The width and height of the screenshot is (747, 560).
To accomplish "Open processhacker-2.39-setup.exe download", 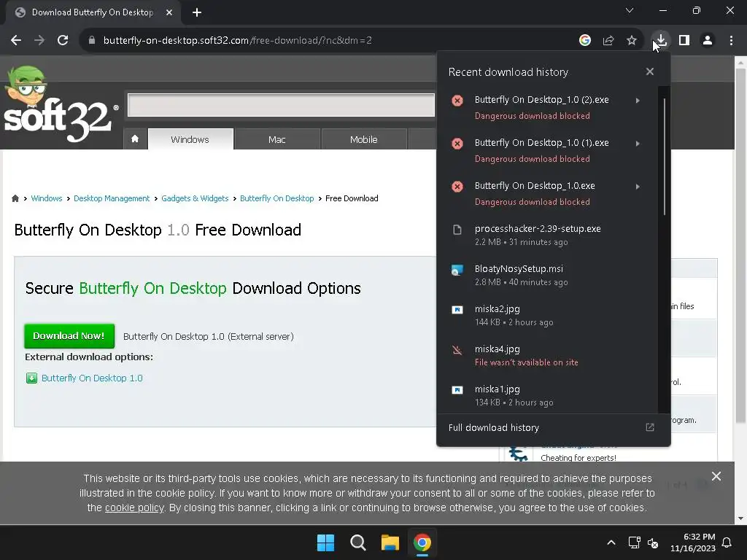I will 547,235.
